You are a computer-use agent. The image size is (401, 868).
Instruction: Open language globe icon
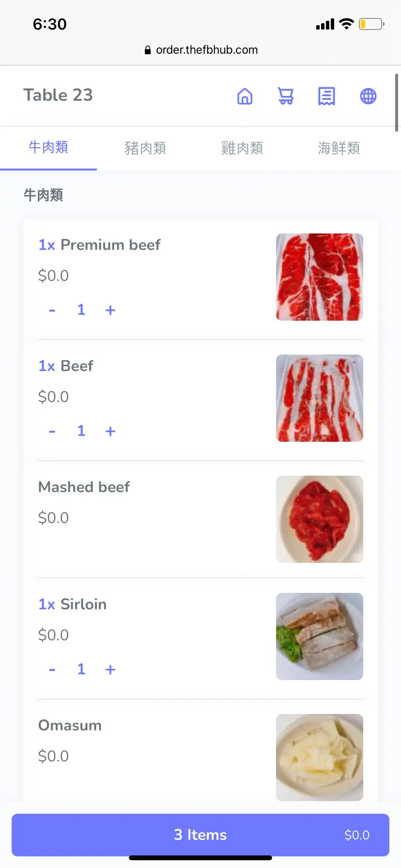[368, 96]
